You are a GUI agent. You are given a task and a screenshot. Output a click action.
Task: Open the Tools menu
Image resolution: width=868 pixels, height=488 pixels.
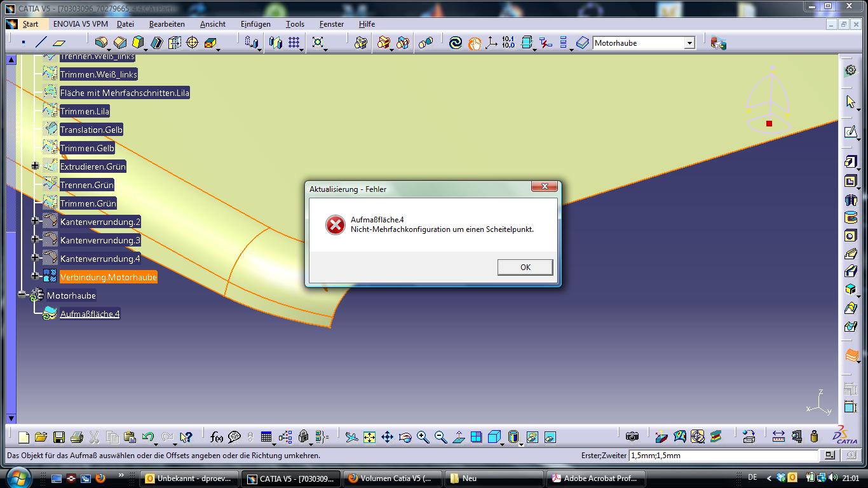295,24
